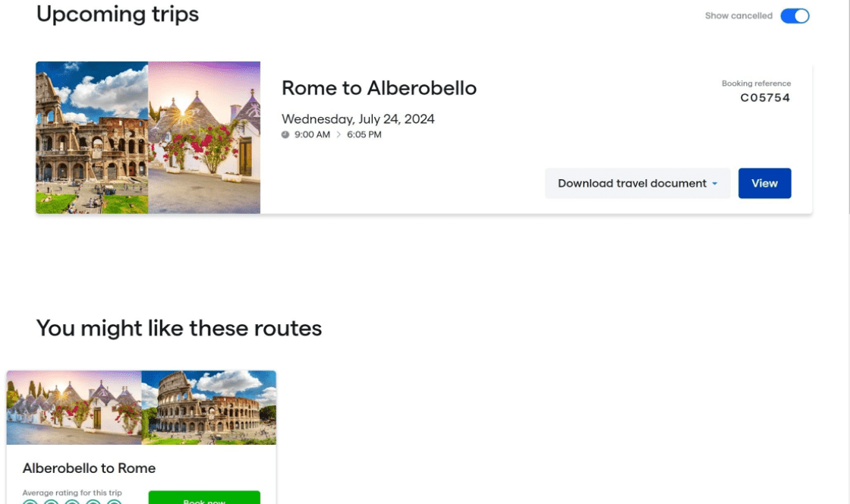This screenshot has width=850, height=504.
Task: Click the caret arrow beside Download travel document
Action: (714, 184)
